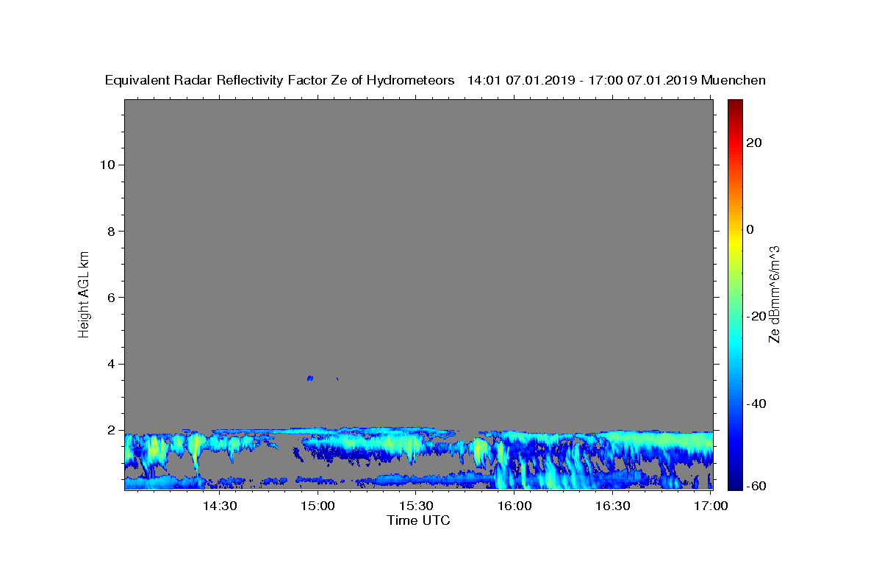This screenshot has width=882, height=588.
Task: Click the 15:00 time tick label
Action: click(318, 506)
